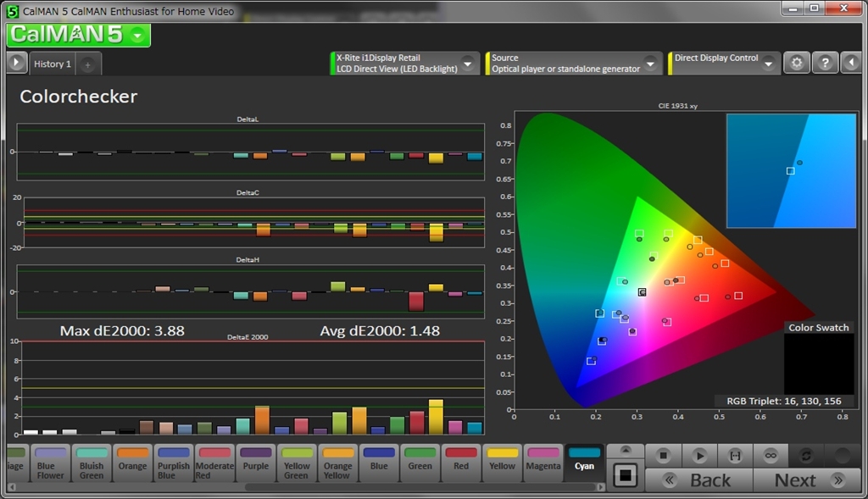Open the CalMAN 5 main menu
This screenshot has width=868, height=499.
[79, 35]
